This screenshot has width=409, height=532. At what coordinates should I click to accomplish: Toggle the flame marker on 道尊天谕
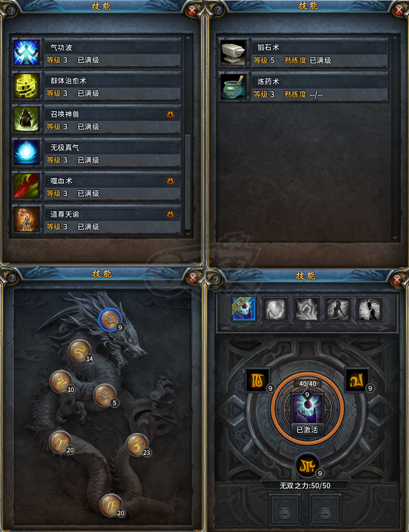(170, 214)
